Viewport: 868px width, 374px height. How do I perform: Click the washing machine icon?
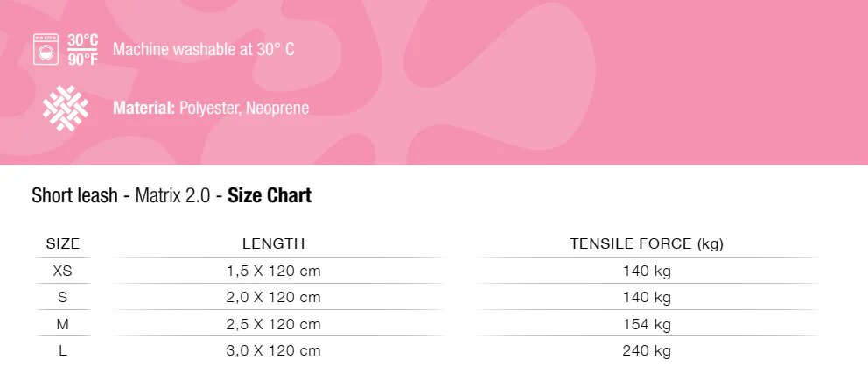tap(45, 49)
